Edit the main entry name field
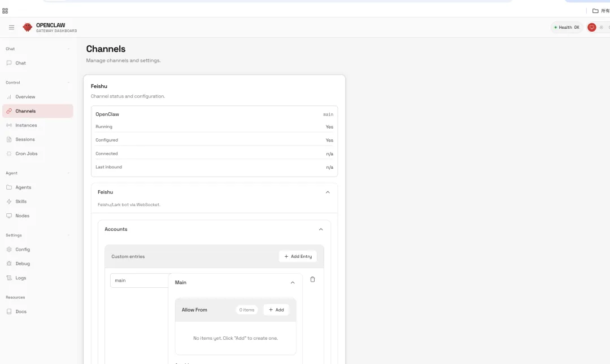 pyautogui.click(x=140, y=280)
